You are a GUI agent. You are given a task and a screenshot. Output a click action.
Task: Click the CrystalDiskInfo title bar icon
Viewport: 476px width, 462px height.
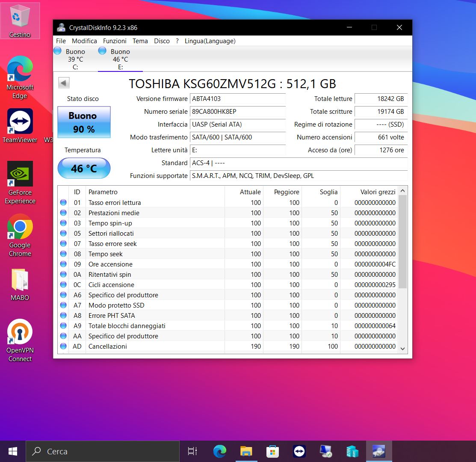pos(61,28)
